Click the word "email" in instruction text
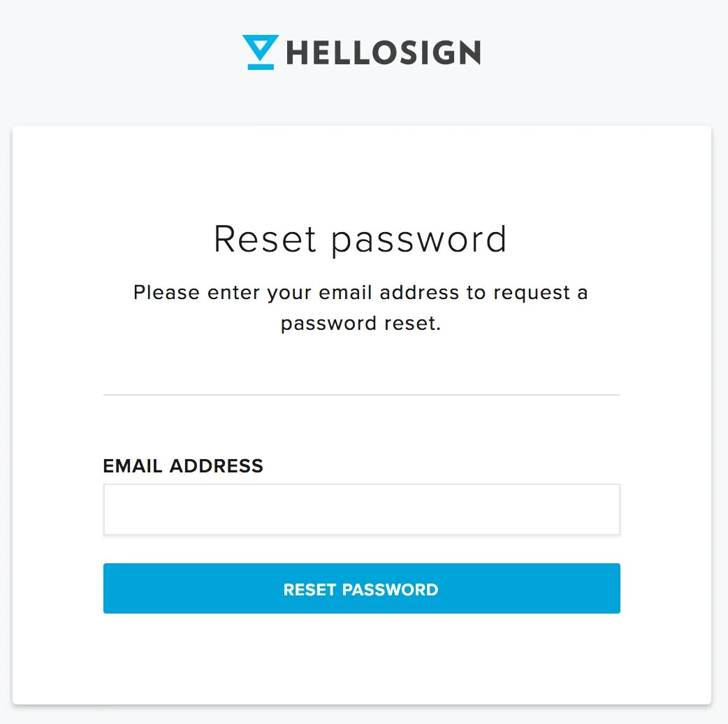Screen dimensions: 728x724 [345, 293]
